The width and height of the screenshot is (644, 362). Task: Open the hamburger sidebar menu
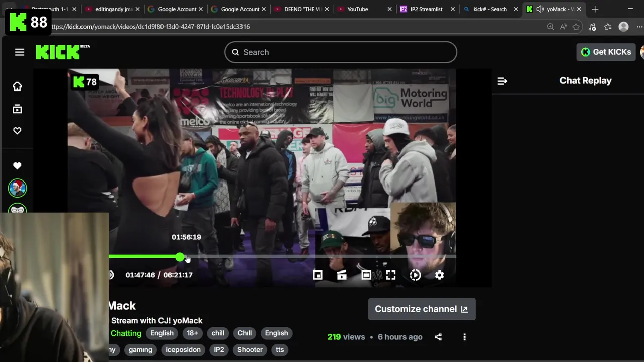coord(20,52)
